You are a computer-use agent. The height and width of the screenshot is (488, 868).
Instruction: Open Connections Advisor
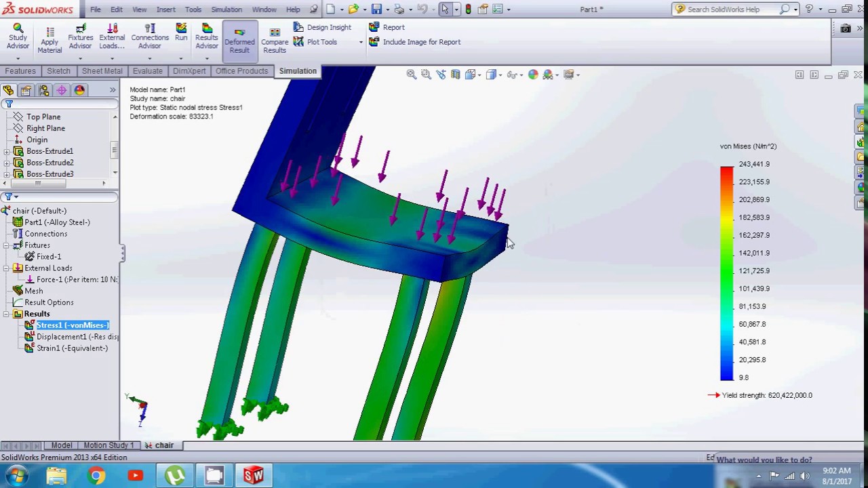(x=150, y=37)
